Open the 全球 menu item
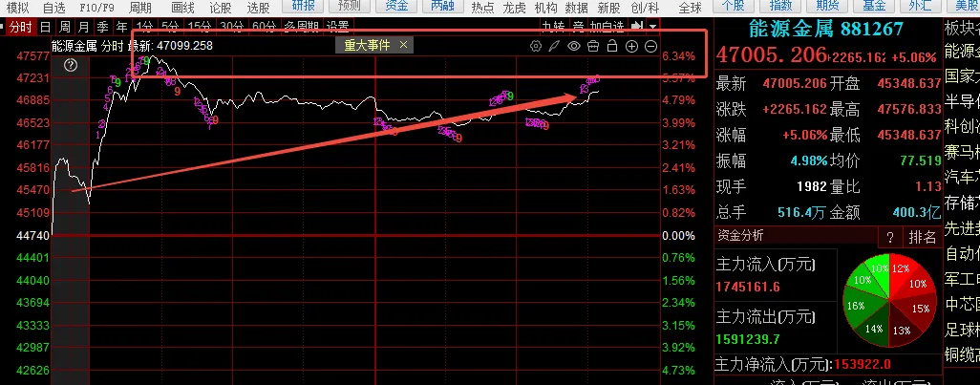Viewport: 980px width, 385px height. pos(690,9)
